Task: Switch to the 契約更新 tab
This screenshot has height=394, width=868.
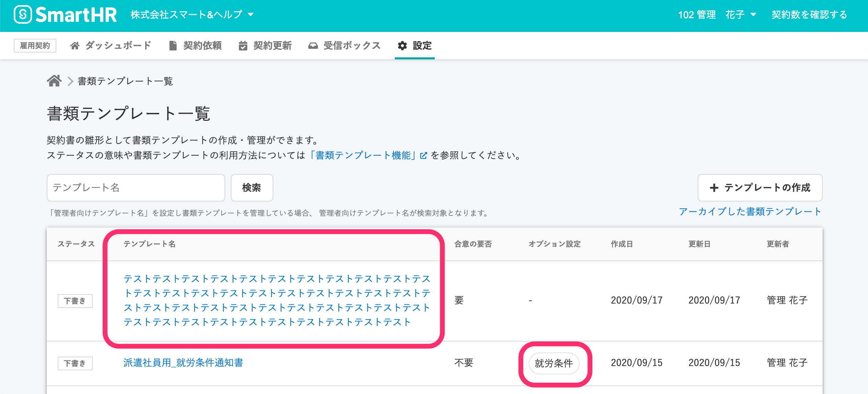Action: 265,46
